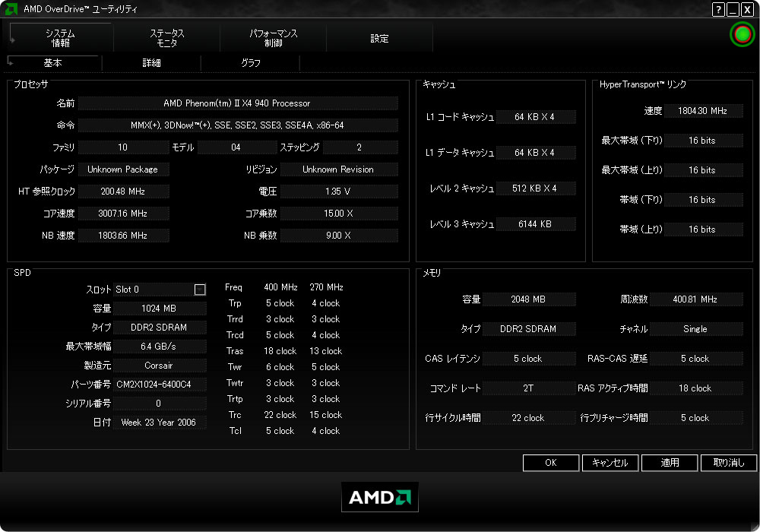This screenshot has width=760, height=532.
Task: Click the キャンセル button
Action: pyautogui.click(x=610, y=463)
